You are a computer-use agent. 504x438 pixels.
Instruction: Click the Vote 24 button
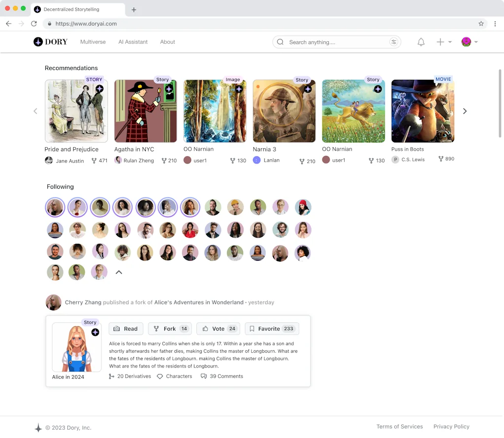(219, 329)
